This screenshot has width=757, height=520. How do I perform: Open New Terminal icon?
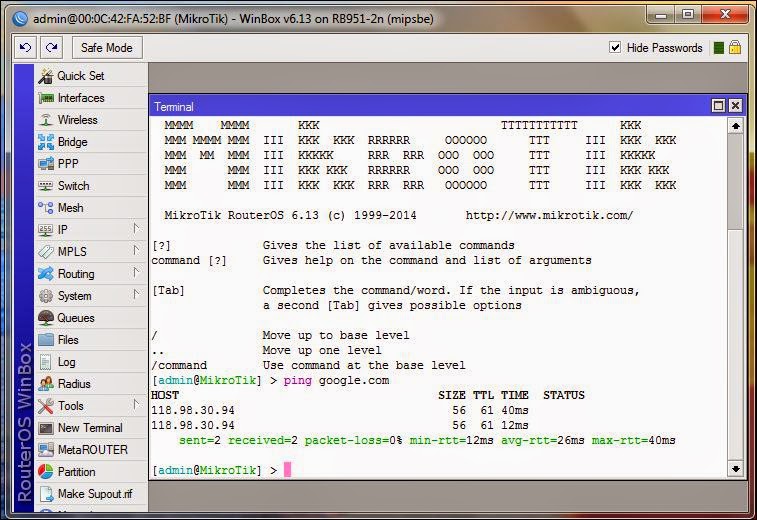coord(46,428)
